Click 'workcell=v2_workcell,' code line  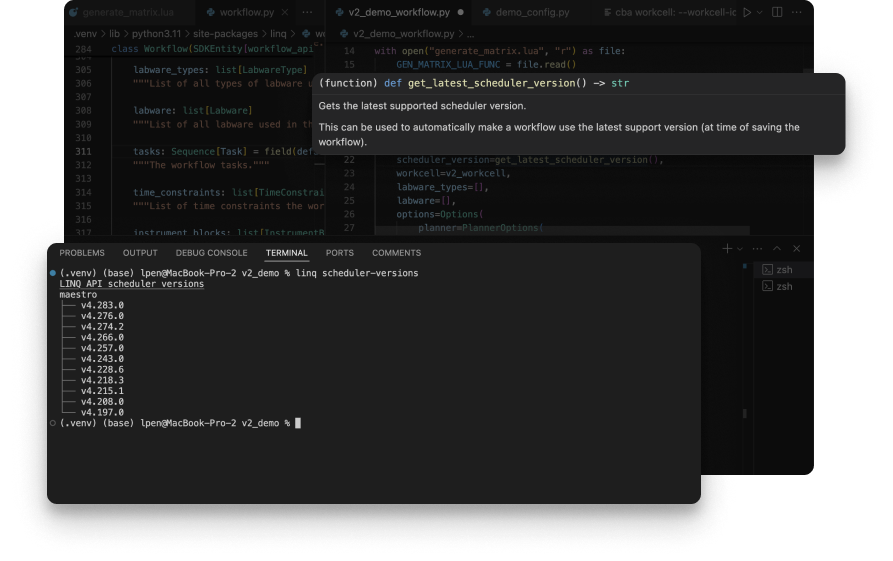pyautogui.click(x=453, y=173)
